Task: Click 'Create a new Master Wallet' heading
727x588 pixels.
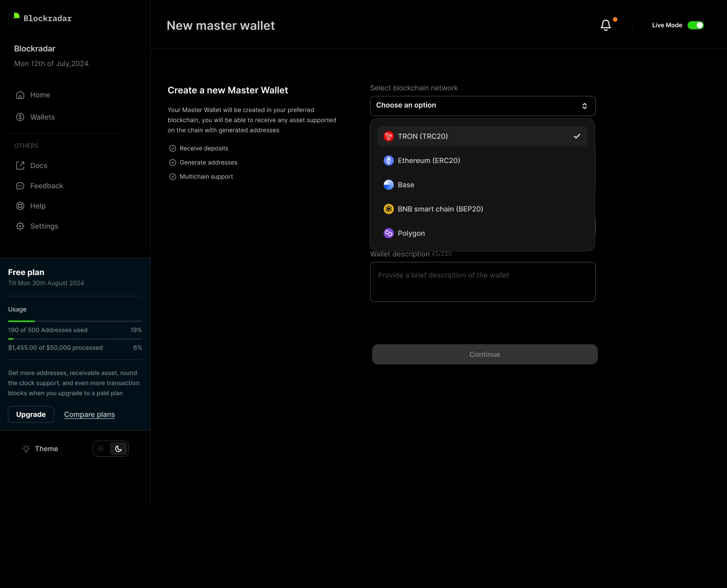Action: [228, 90]
